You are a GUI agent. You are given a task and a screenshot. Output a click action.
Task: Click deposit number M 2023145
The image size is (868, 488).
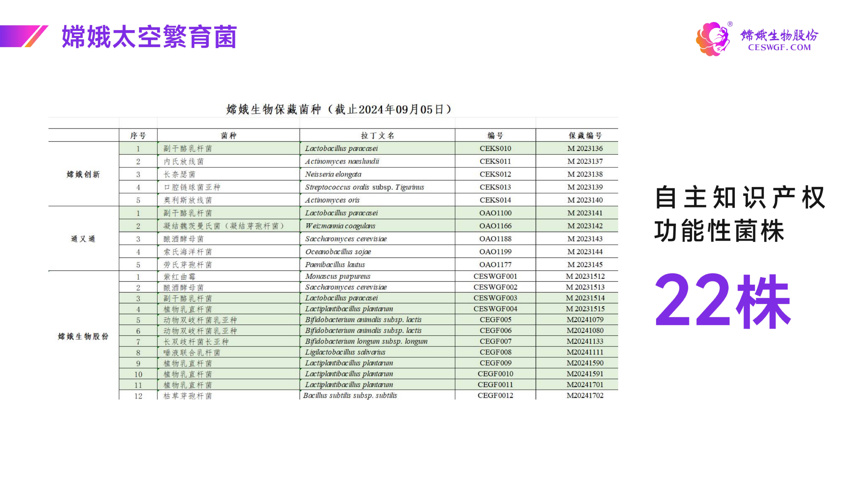(x=585, y=265)
